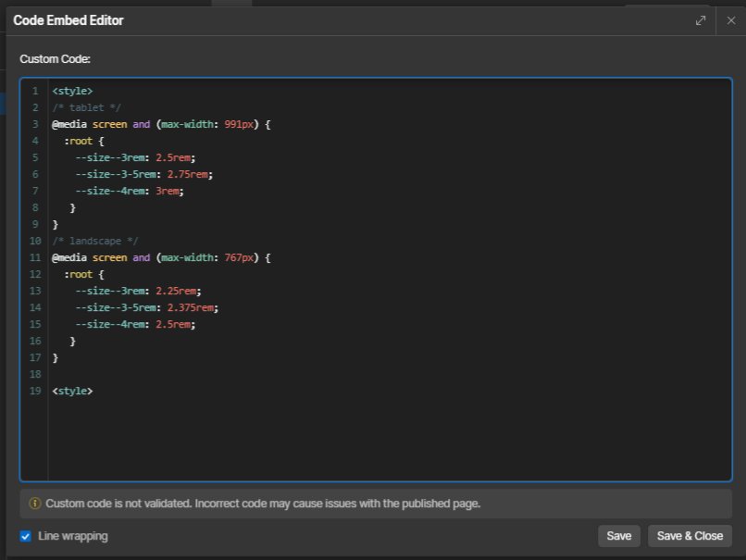Click the Save & Close button
This screenshot has width=746, height=560.
690,536
